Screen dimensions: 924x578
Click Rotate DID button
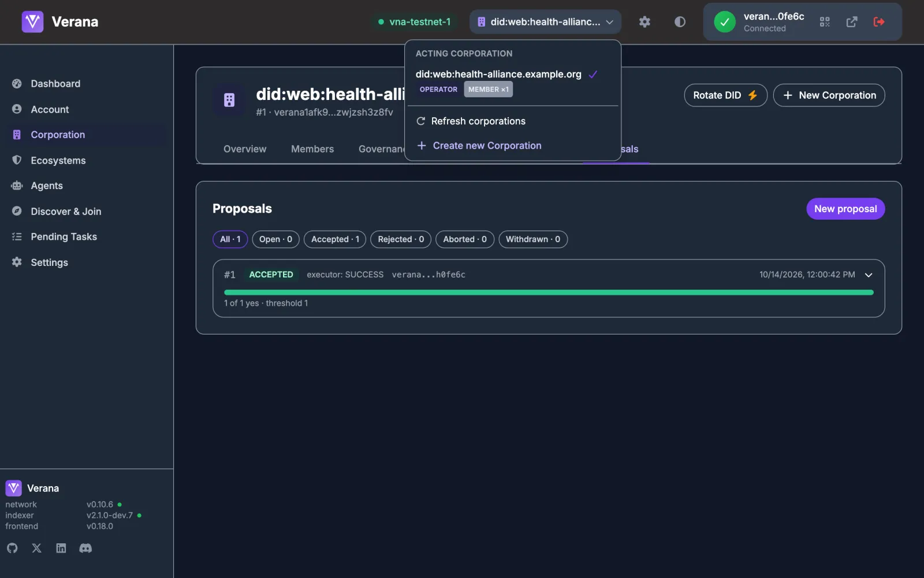pos(725,95)
